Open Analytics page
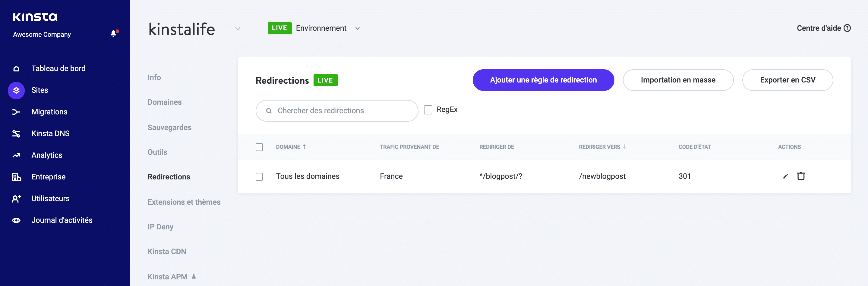The width and height of the screenshot is (868, 286). pos(47,155)
